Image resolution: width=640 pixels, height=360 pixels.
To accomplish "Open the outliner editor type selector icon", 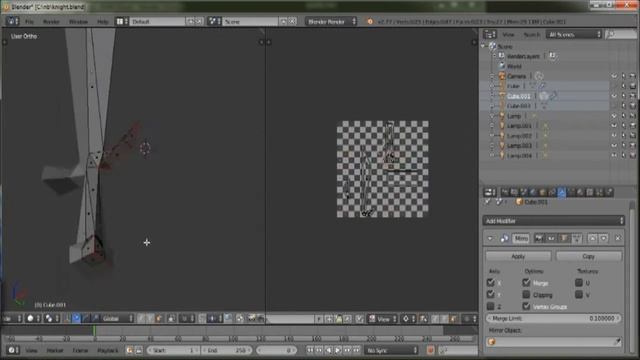I will (489, 35).
